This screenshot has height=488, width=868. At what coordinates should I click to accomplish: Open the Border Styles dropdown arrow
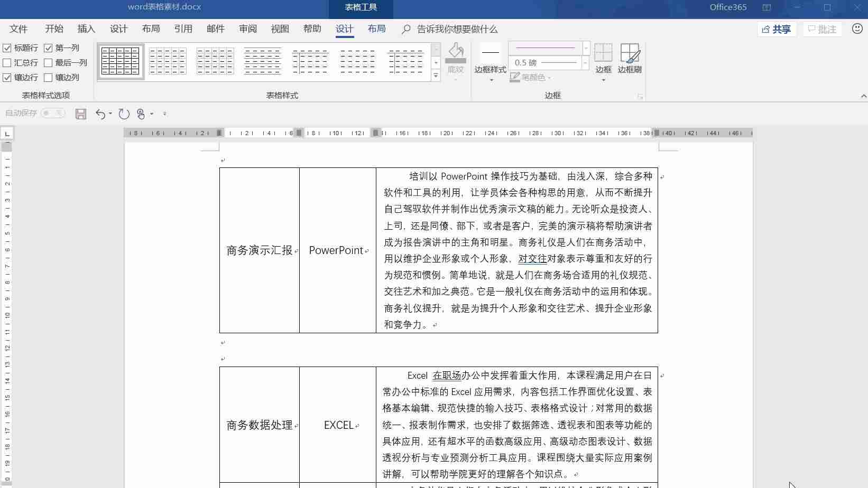tap(491, 80)
